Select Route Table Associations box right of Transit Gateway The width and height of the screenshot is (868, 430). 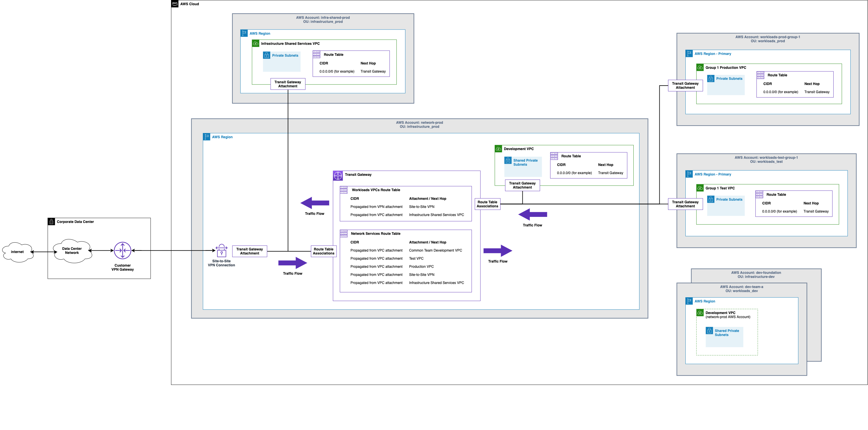(x=487, y=204)
